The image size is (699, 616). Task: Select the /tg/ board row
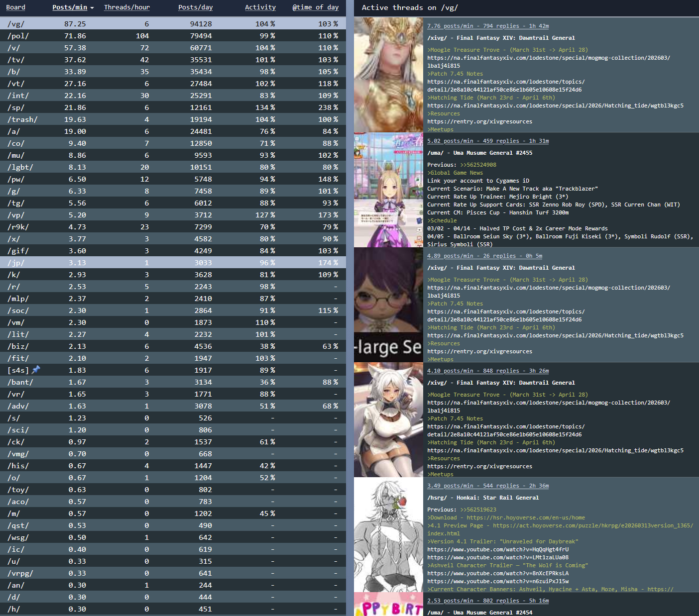click(x=173, y=203)
